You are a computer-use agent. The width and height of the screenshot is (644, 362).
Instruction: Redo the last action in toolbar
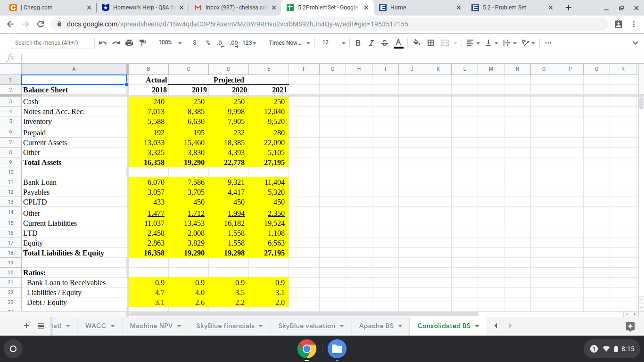point(116,43)
